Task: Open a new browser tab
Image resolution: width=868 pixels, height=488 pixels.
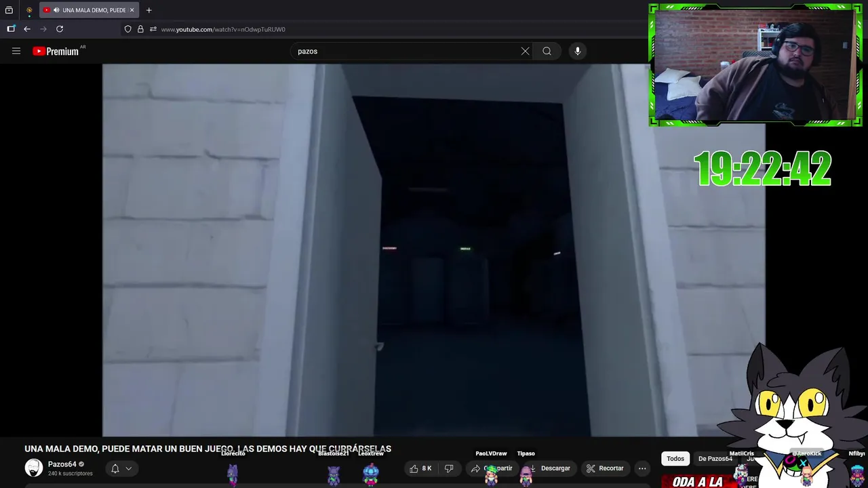Action: 149,10
